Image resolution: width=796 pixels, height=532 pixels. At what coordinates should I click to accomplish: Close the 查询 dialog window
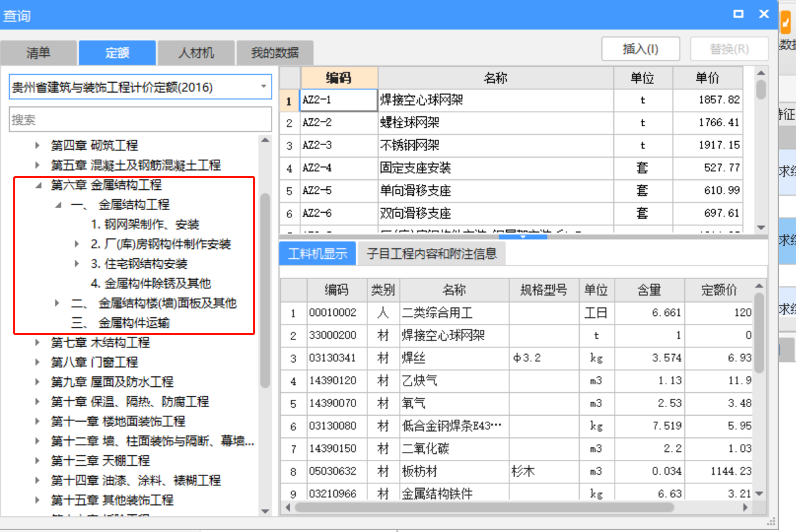click(764, 14)
